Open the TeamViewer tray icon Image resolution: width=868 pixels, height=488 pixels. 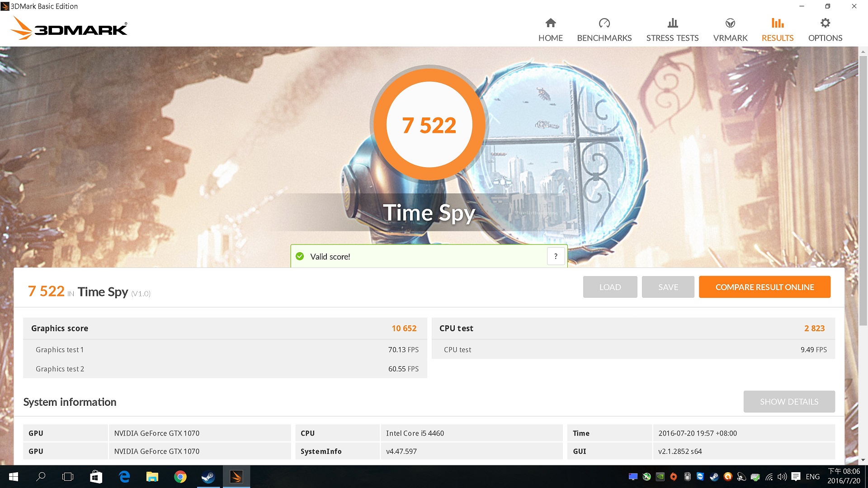[700, 477]
